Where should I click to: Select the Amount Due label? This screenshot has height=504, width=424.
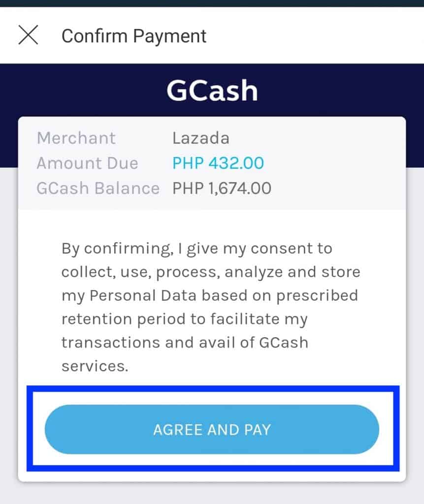[87, 163]
